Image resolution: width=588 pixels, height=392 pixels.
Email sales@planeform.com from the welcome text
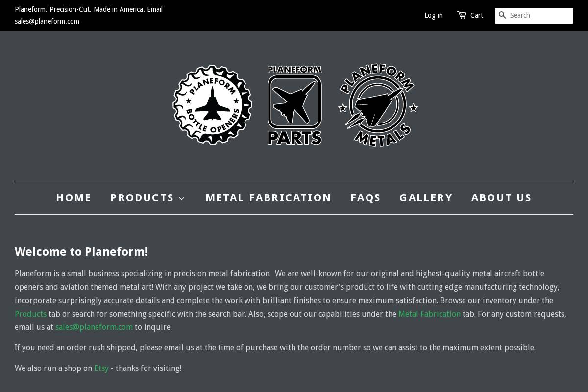coord(94,327)
